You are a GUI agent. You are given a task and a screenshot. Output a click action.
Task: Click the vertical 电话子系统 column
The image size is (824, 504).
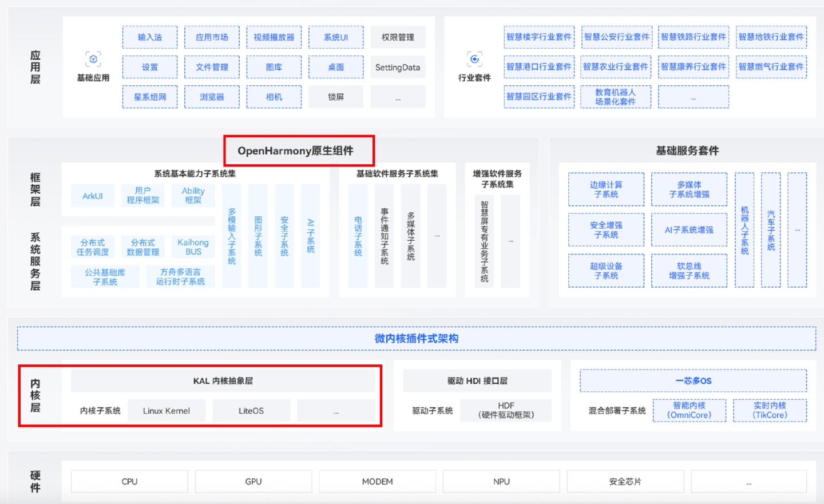click(358, 236)
